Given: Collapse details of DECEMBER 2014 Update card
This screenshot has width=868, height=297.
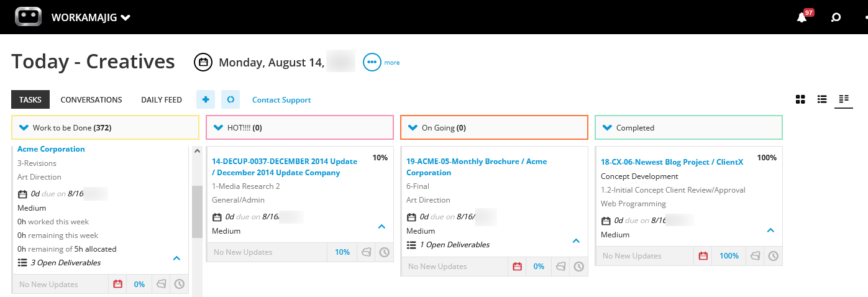Looking at the screenshot, I should click(381, 227).
